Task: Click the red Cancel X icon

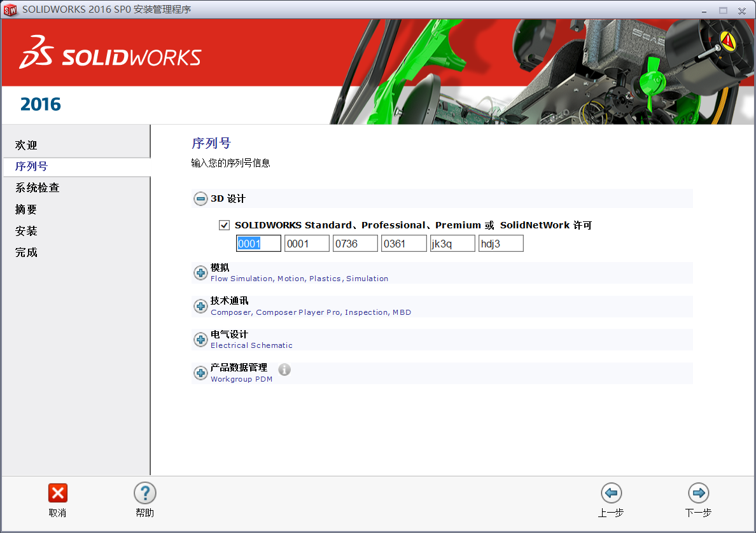Action: pyautogui.click(x=58, y=493)
